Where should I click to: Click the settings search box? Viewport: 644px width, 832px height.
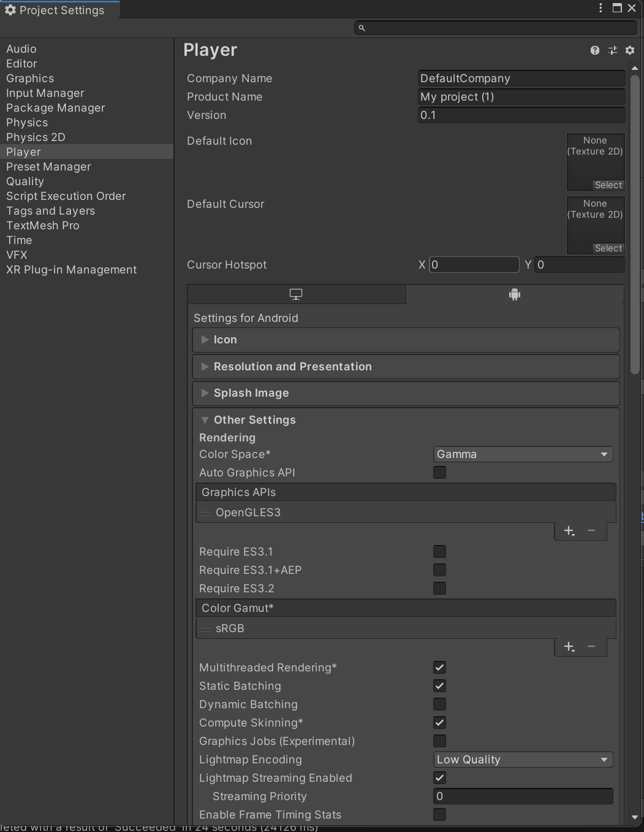click(x=496, y=28)
